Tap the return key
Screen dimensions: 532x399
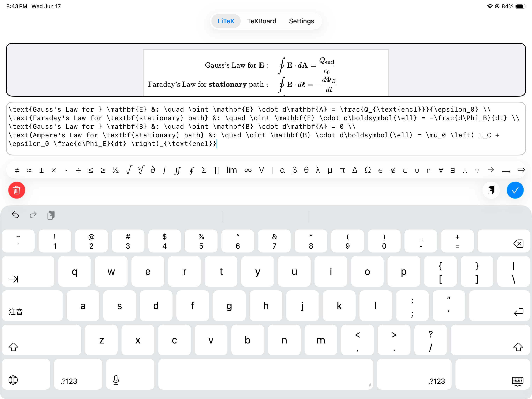[499, 306]
